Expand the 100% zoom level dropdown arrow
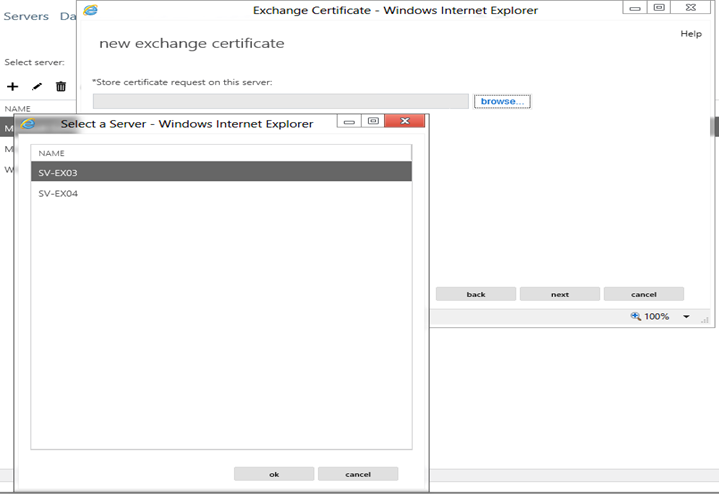 [686, 316]
